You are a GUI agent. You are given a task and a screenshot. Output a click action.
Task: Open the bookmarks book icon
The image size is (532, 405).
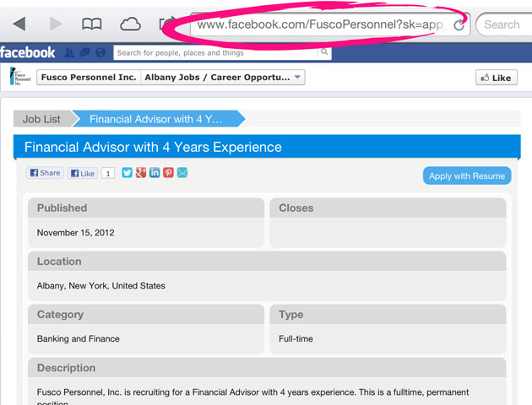(x=92, y=24)
